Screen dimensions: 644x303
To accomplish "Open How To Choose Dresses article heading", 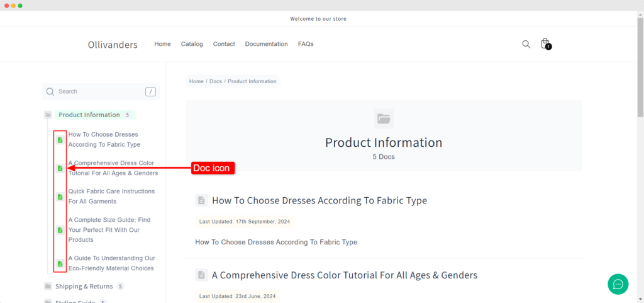I will (319, 200).
